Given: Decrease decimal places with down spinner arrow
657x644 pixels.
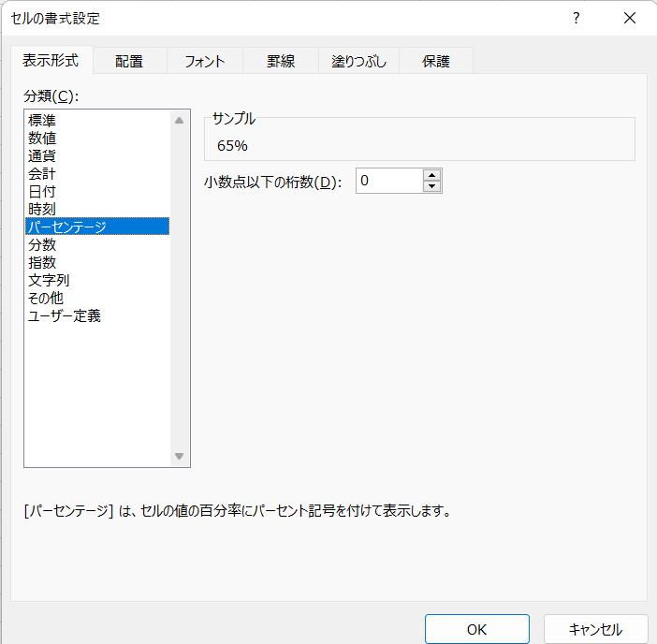Looking at the screenshot, I should [x=431, y=186].
